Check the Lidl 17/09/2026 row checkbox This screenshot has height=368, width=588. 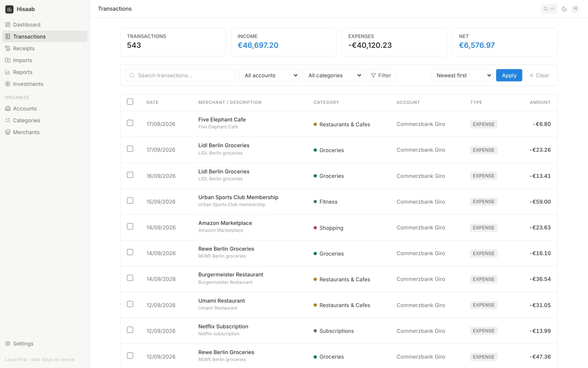(130, 149)
